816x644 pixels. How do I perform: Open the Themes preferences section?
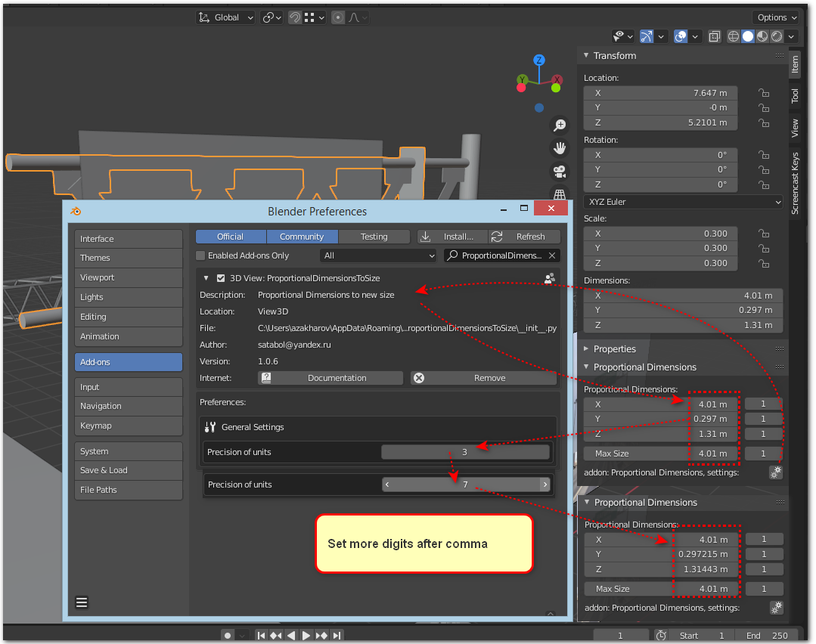129,258
